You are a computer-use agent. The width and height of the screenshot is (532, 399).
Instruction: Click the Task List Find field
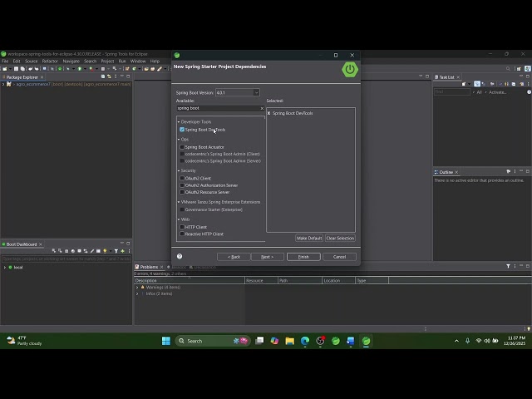pos(452,92)
